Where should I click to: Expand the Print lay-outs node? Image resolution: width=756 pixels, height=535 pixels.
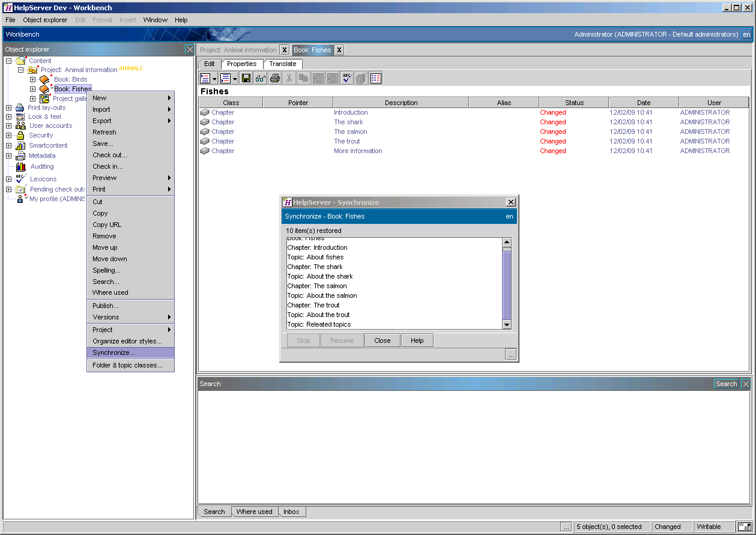[x=9, y=107]
